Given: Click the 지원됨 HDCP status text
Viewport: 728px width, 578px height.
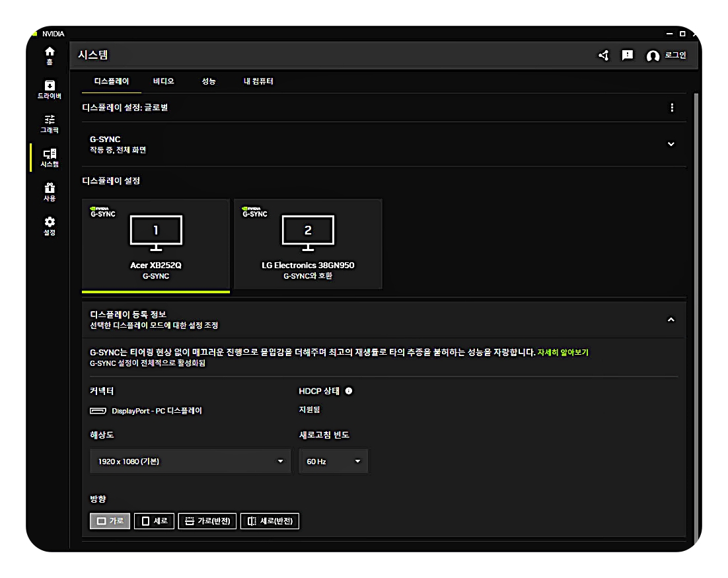Looking at the screenshot, I should 309,410.
